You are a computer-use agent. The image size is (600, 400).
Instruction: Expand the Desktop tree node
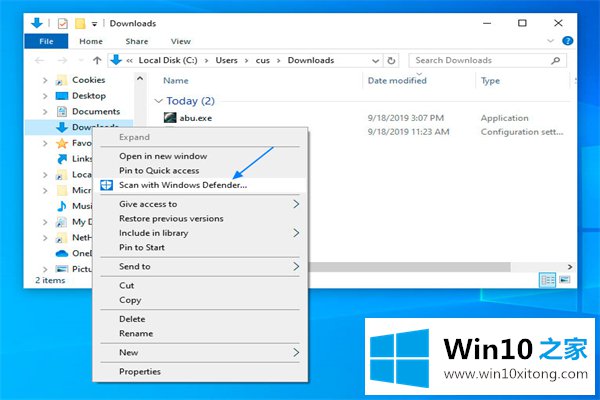pyautogui.click(x=45, y=96)
